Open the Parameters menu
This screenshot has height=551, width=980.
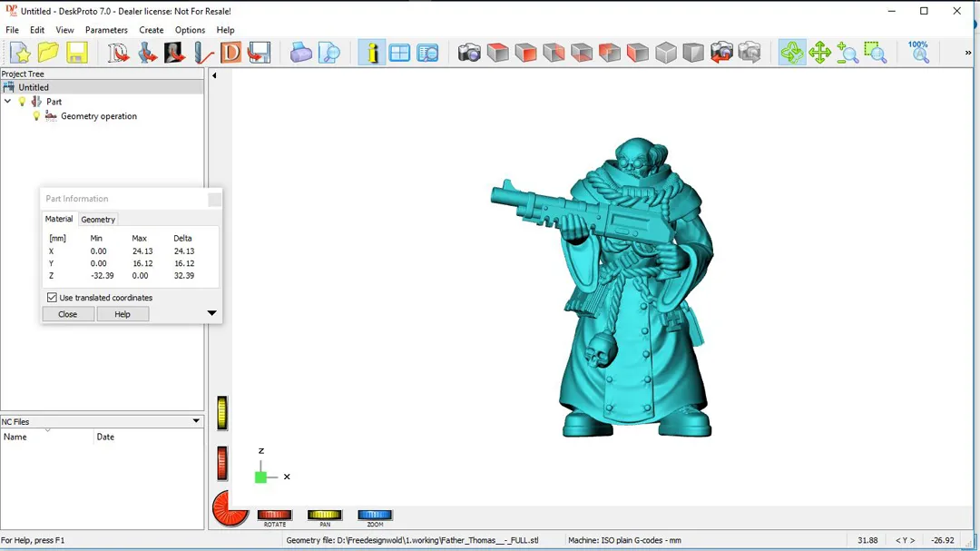(x=106, y=30)
